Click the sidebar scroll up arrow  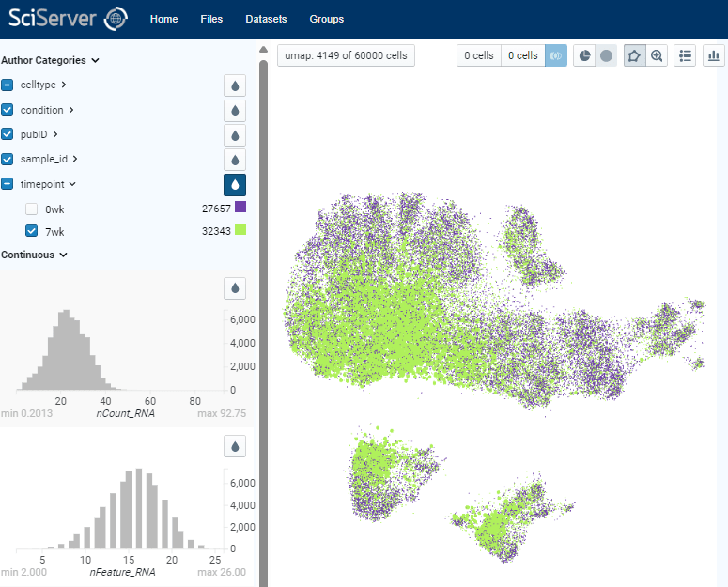263,49
